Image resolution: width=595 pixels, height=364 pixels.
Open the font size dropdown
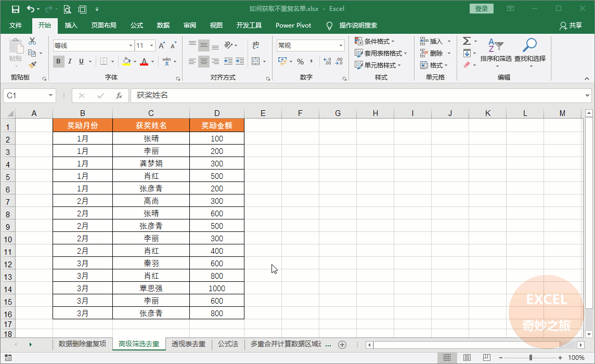(151, 46)
